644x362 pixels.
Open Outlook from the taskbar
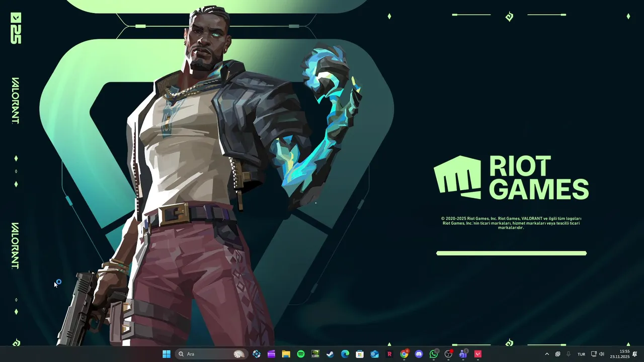[374, 354]
